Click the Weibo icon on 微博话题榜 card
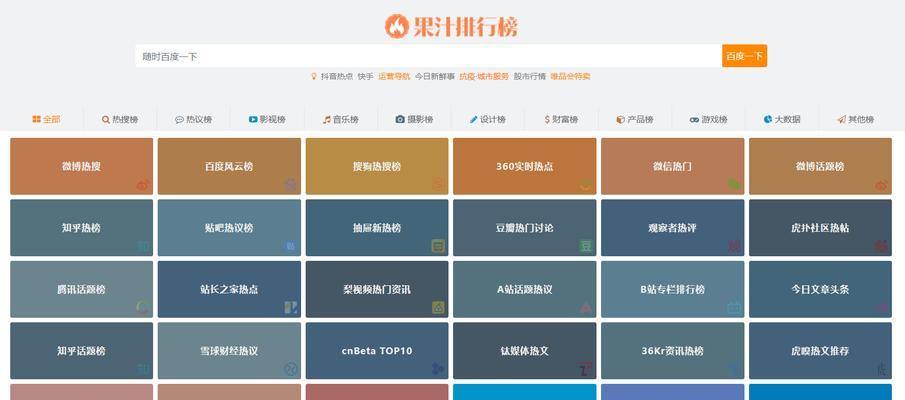 tap(882, 185)
